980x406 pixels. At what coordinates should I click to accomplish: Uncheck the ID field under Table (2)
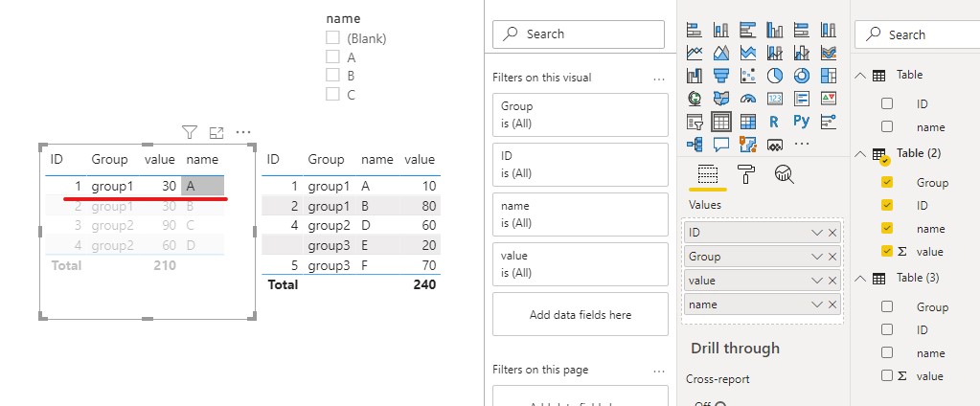887,205
